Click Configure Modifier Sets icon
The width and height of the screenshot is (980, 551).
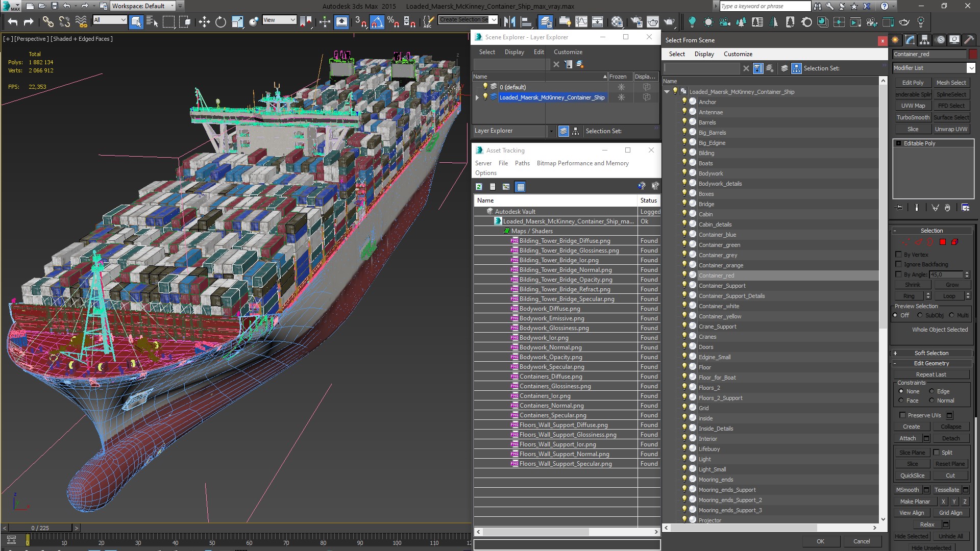(x=965, y=208)
